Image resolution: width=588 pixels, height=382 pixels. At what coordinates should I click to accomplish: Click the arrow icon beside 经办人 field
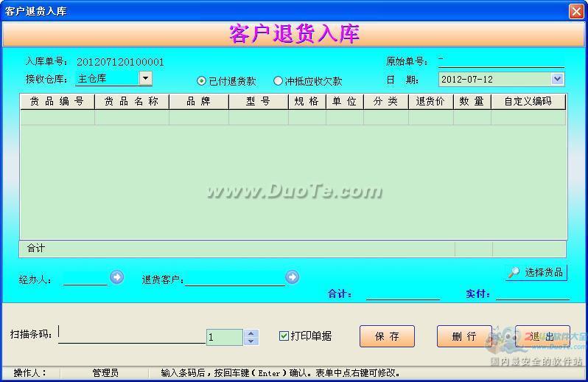pyautogui.click(x=116, y=277)
